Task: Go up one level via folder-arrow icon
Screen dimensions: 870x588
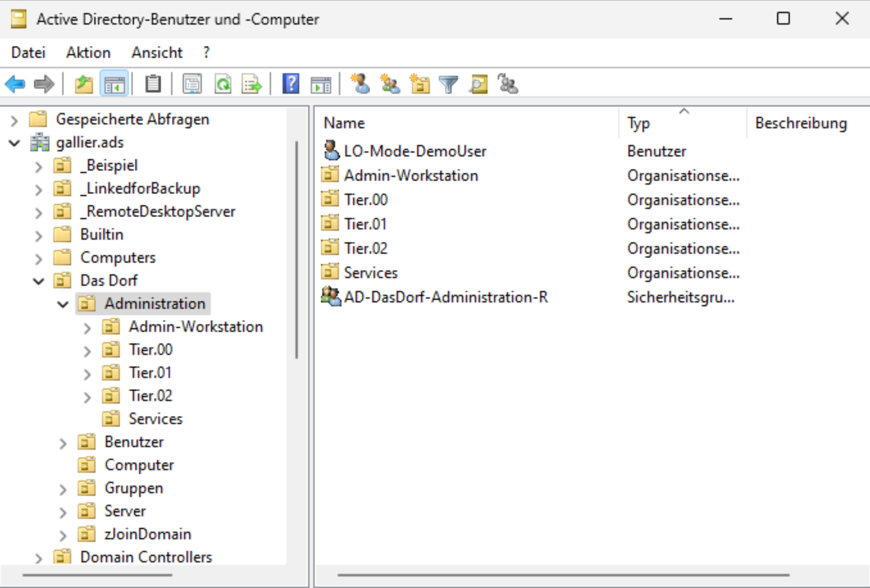Action: click(x=84, y=84)
